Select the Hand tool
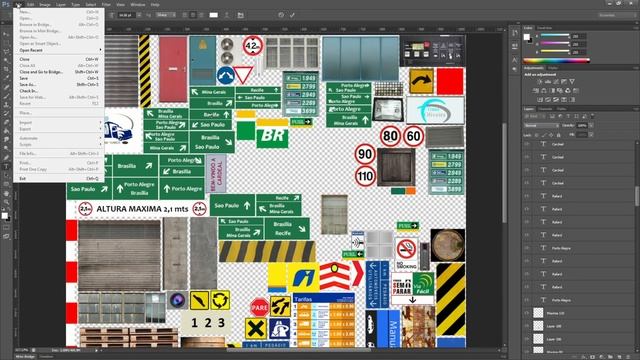This screenshot has width=640, height=360. click(6, 193)
